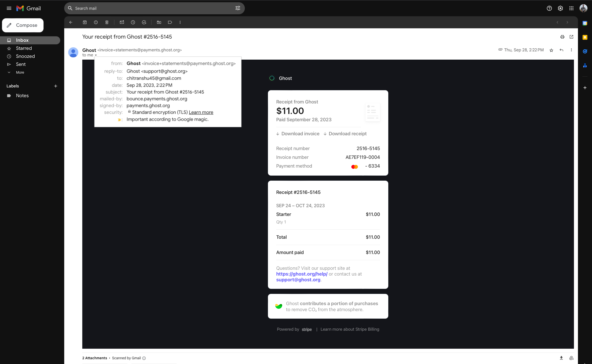Print all with the printer icon

click(x=562, y=37)
